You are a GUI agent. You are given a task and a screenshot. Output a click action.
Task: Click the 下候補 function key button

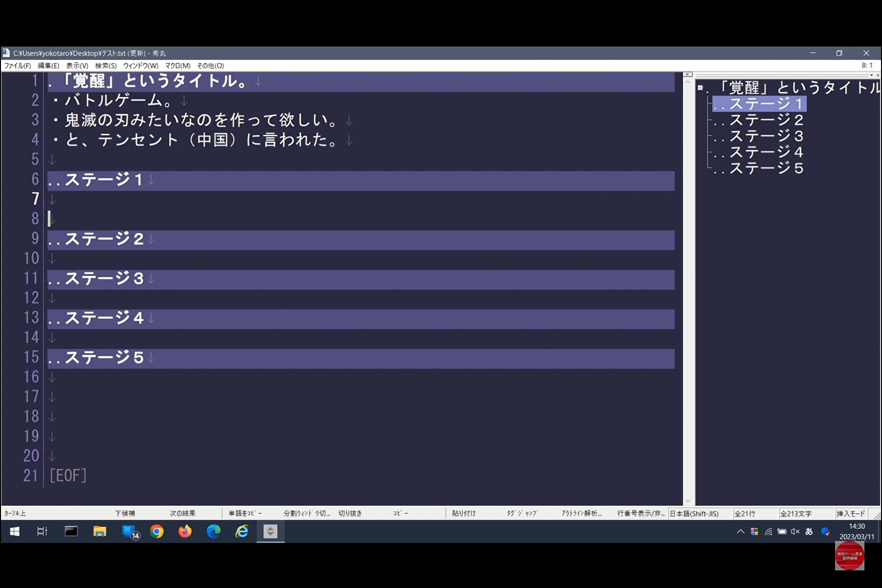coord(125,513)
